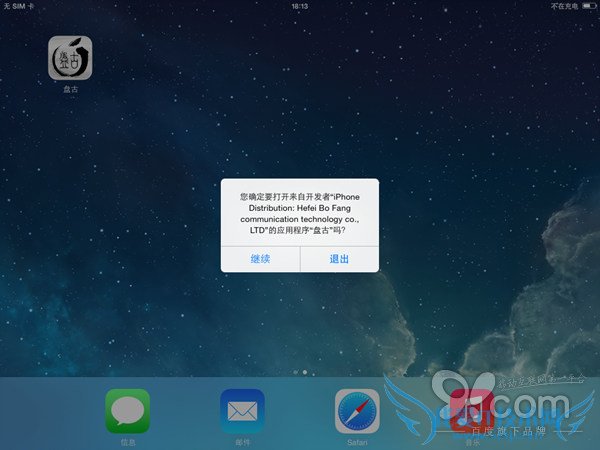
Task: Tap the 18:13 clock in status bar
Action: click(300, 6)
